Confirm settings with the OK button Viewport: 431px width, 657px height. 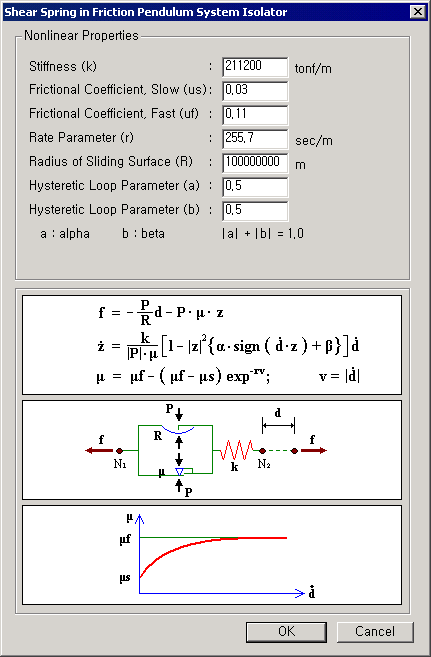pyautogui.click(x=286, y=631)
